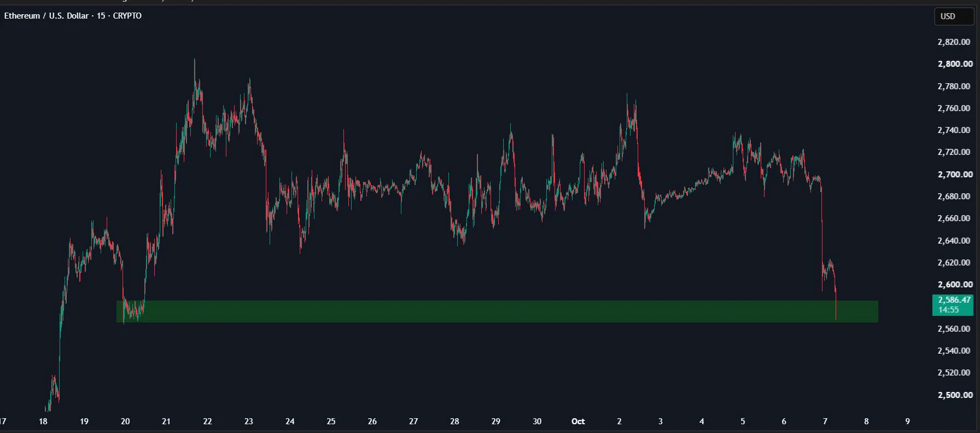980x433 pixels.
Task: Click the 2,820.00 price axis label
Action: (x=954, y=42)
